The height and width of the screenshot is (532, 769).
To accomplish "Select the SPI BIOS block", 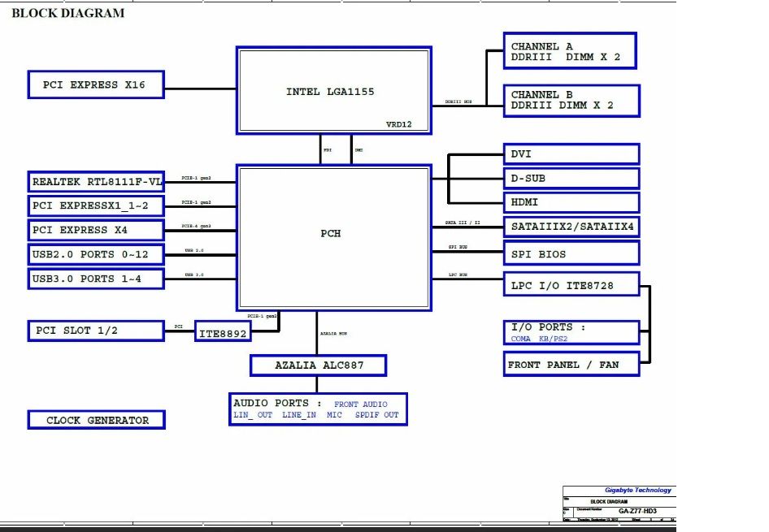I will click(x=571, y=253).
